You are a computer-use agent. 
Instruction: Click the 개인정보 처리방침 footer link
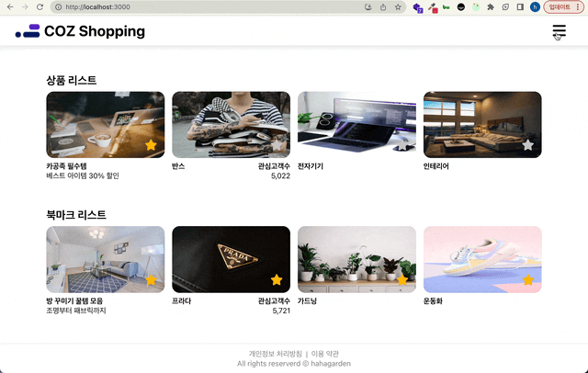pyautogui.click(x=276, y=354)
